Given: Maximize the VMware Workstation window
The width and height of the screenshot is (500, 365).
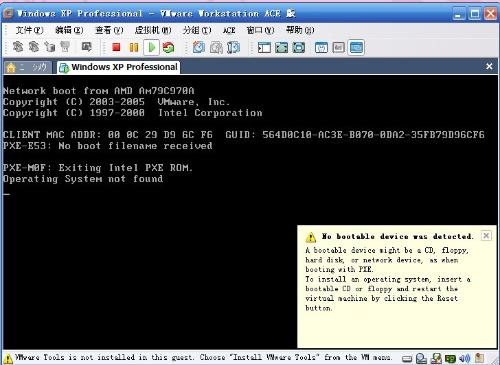Looking at the screenshot, I should 475,14.
